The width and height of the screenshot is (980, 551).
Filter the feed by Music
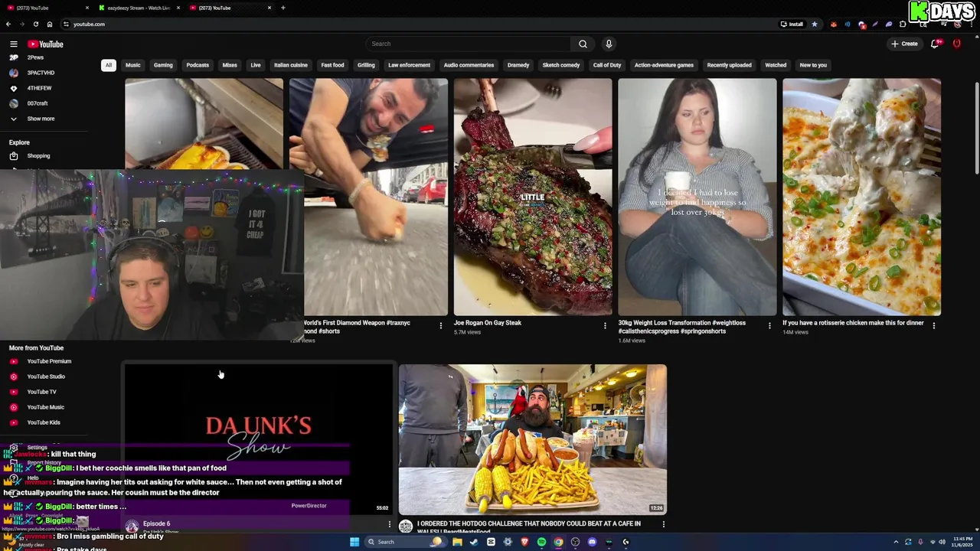133,65
